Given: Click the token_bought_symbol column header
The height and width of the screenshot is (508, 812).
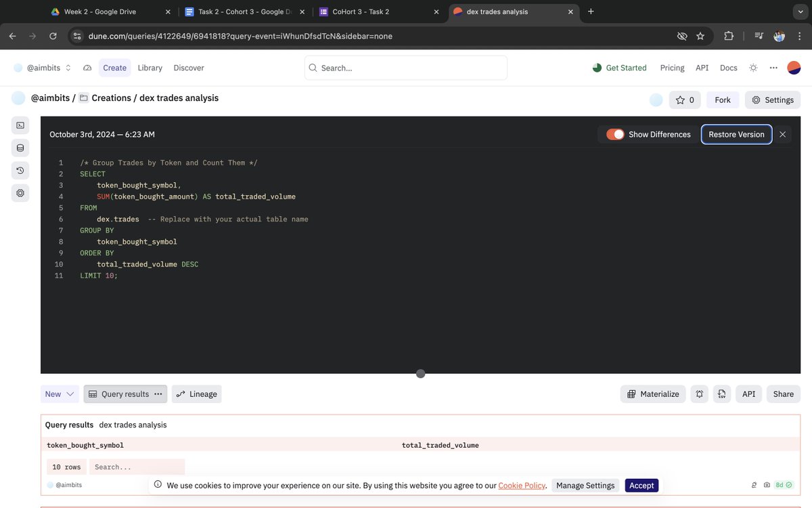Looking at the screenshot, I should [x=85, y=445].
